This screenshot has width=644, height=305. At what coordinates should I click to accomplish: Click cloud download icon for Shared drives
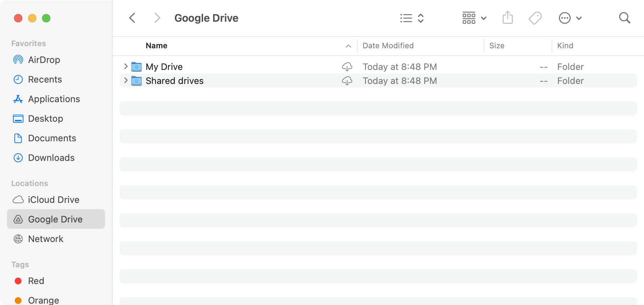tap(347, 81)
